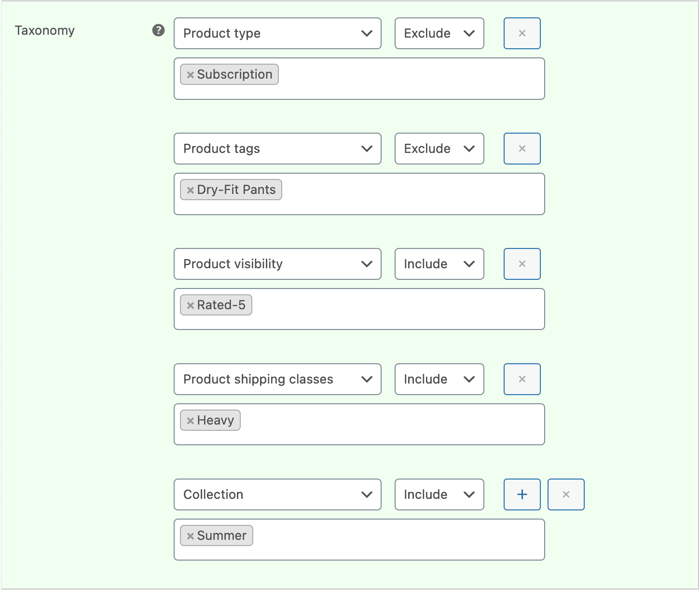Image resolution: width=700 pixels, height=590 pixels.
Task: Remove the Summer tag
Action: (190, 536)
